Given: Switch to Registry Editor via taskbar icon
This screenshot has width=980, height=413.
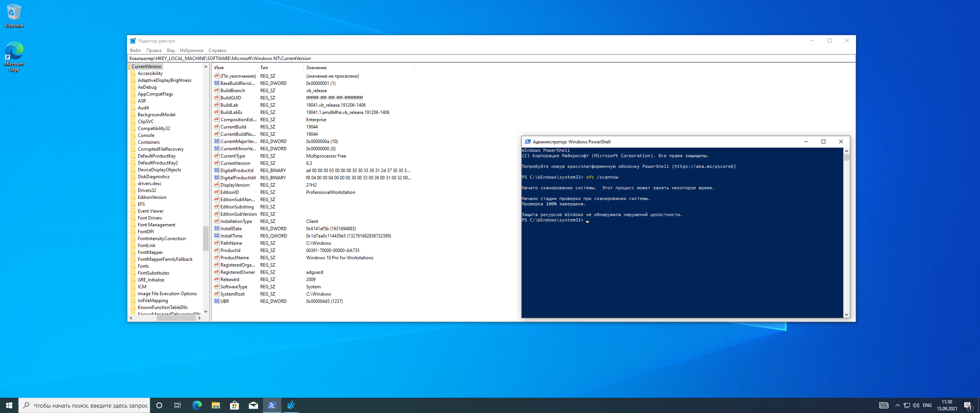Looking at the screenshot, I should [291, 405].
